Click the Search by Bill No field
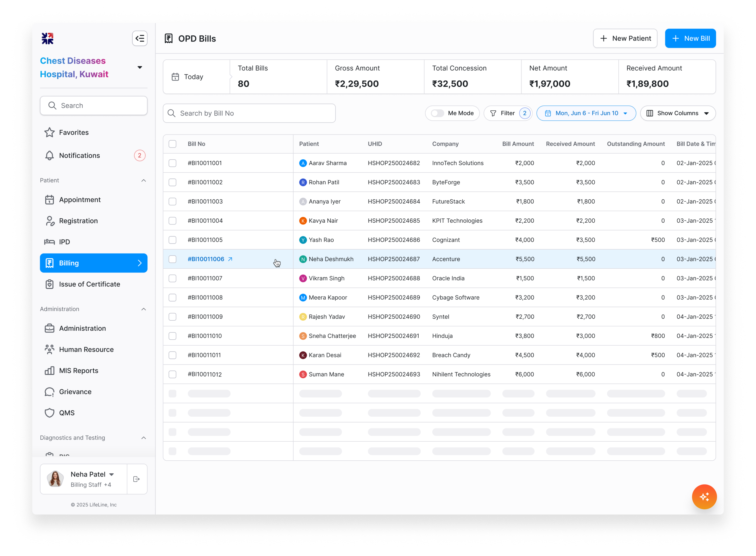Screen dimensions: 756x556 (x=249, y=113)
